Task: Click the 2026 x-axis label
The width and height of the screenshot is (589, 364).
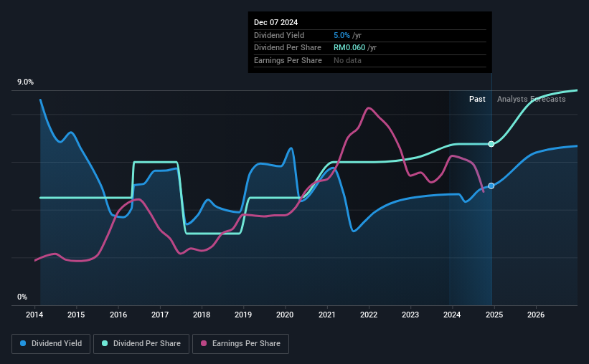Action: (x=536, y=315)
